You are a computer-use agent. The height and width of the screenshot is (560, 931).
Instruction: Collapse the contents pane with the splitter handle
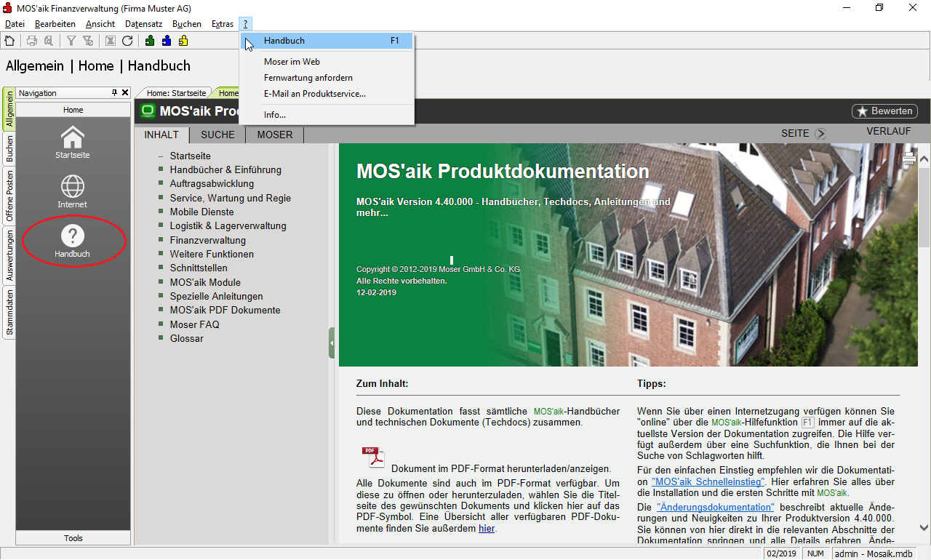pyautogui.click(x=332, y=343)
